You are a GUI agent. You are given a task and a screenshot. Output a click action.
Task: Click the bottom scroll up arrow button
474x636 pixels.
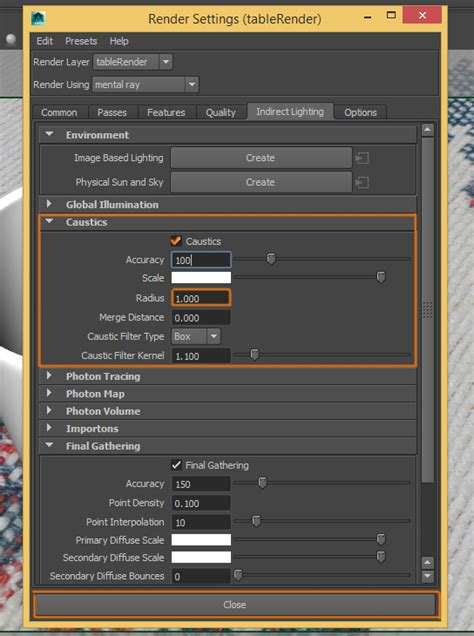pos(428,563)
